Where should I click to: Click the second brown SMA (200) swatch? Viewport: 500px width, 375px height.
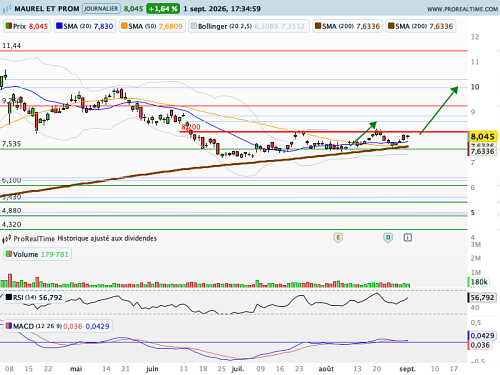[x=391, y=26]
